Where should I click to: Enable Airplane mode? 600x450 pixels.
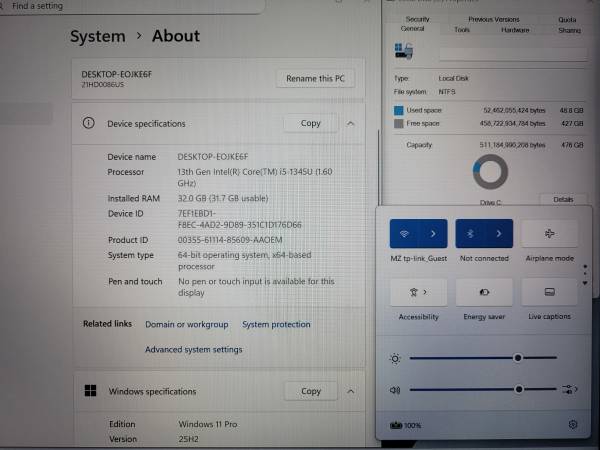[549, 234]
